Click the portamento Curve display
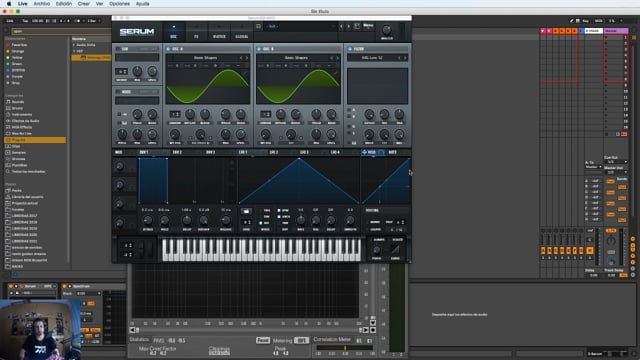 pos(395,249)
